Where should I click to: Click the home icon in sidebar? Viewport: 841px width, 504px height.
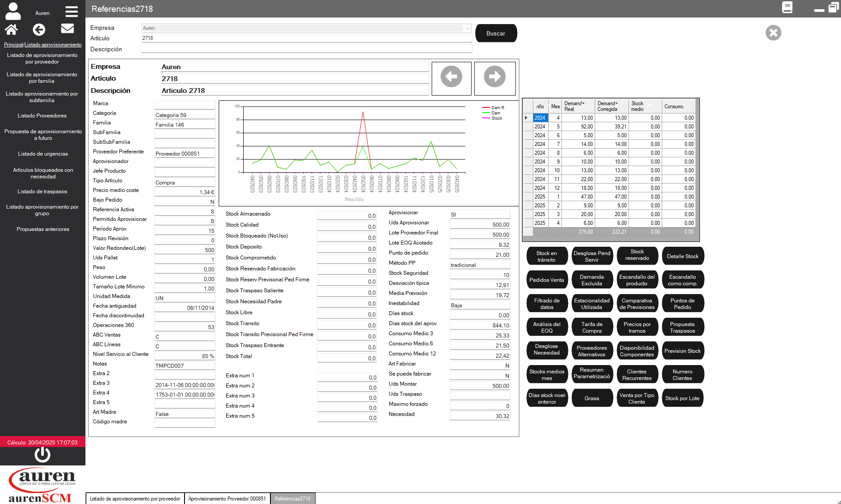pyautogui.click(x=11, y=29)
